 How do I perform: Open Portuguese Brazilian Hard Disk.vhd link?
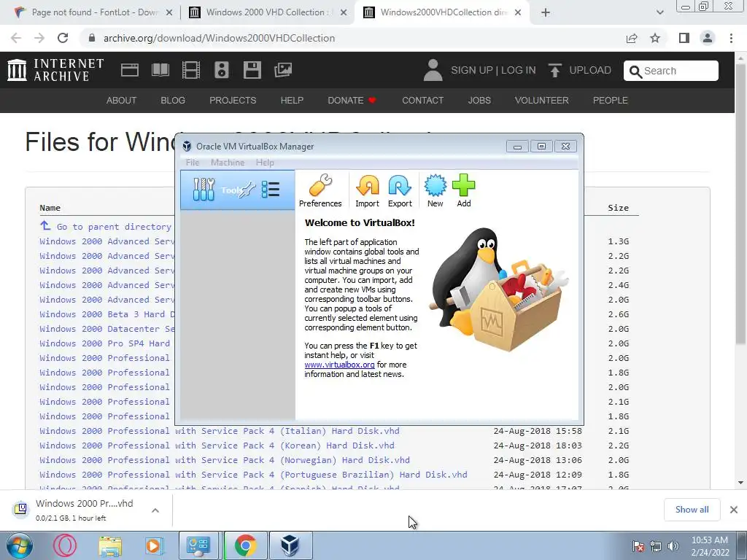pos(253,475)
